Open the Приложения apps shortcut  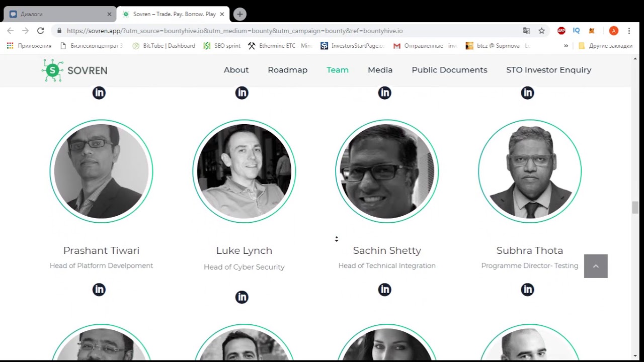pyautogui.click(x=29, y=46)
